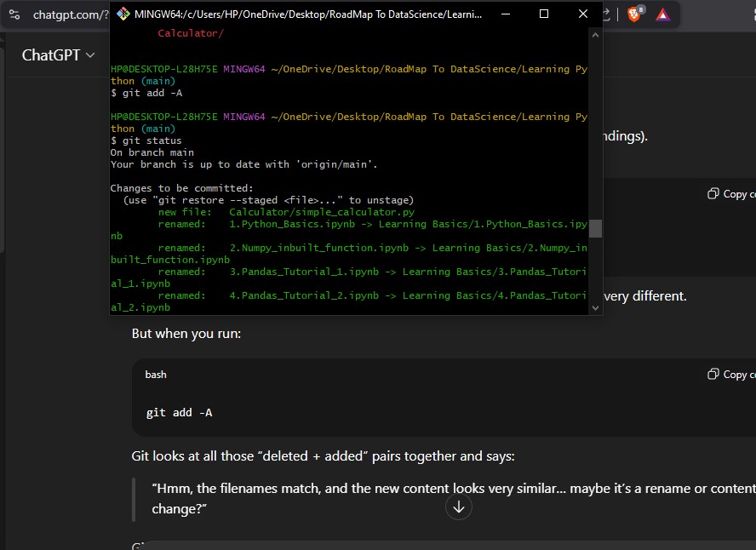The width and height of the screenshot is (756, 550).
Task: Click 'On branch main' terminal line
Action: pos(152,152)
